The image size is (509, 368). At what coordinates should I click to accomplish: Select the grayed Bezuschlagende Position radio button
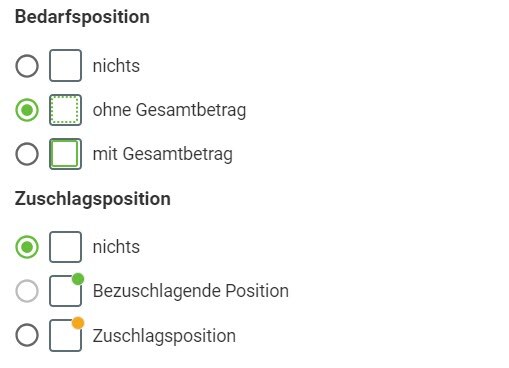(x=27, y=291)
